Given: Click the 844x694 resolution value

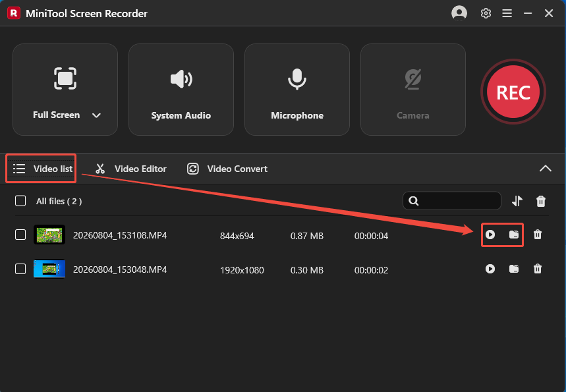Looking at the screenshot, I should point(237,236).
